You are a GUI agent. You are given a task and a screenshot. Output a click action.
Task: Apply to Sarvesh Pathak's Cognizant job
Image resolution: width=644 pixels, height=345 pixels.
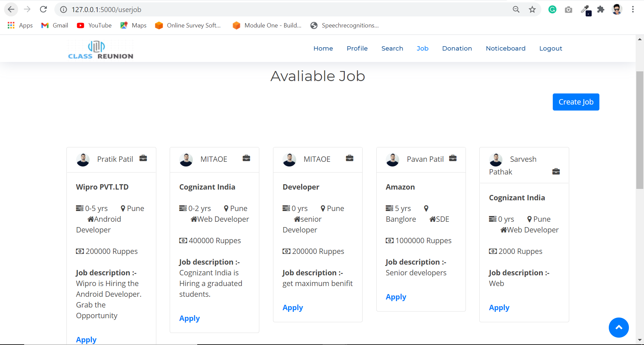tap(499, 308)
